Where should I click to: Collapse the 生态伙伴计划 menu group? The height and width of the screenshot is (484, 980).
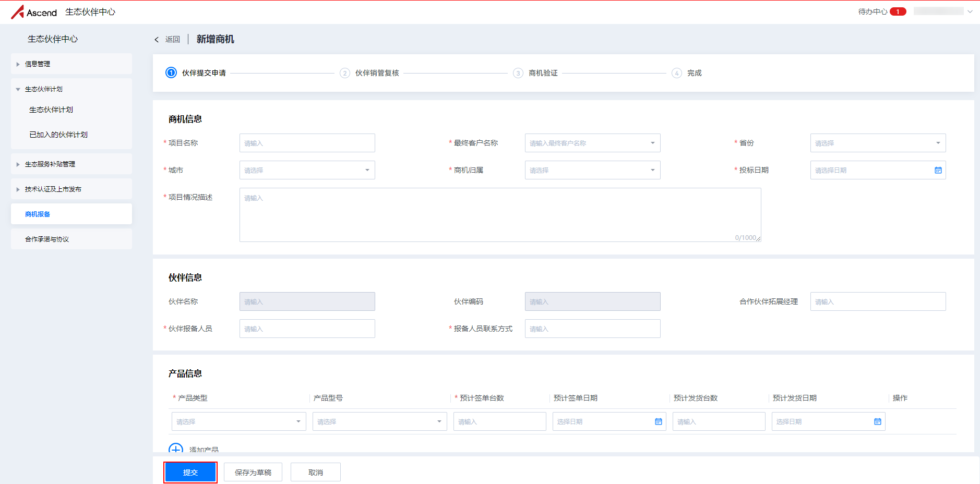coord(71,89)
